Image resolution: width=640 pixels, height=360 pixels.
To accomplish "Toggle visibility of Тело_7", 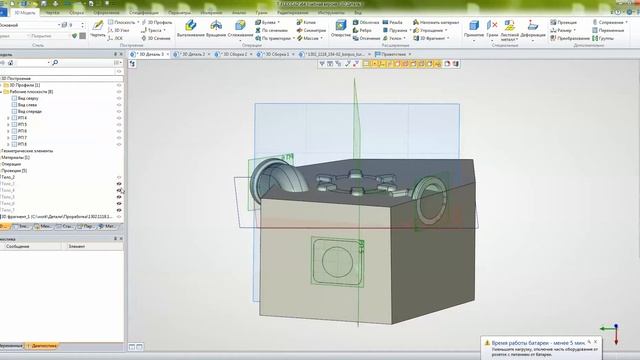I will (119, 210).
